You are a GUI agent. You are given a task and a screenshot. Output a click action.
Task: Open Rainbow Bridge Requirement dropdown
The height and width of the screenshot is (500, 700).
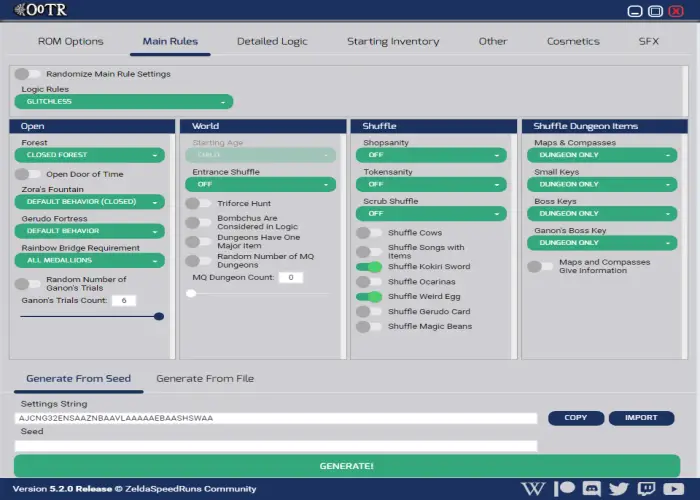click(90, 260)
